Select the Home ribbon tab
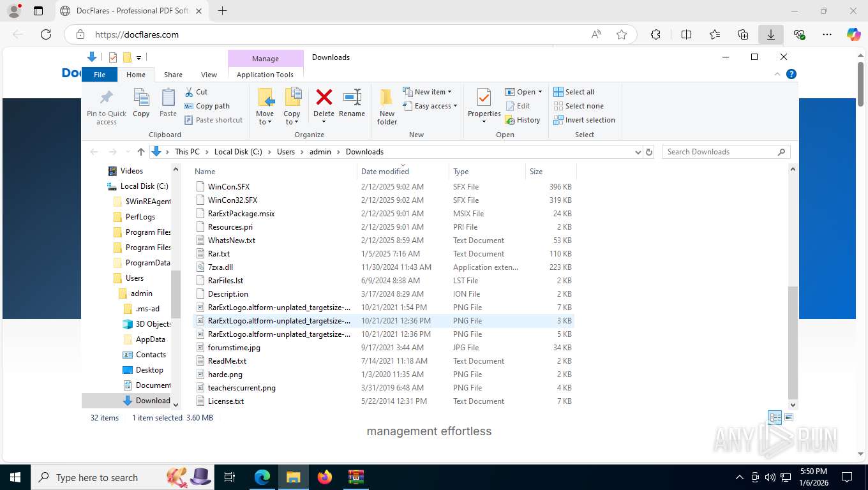The height and width of the screenshot is (490, 868). pos(136,75)
